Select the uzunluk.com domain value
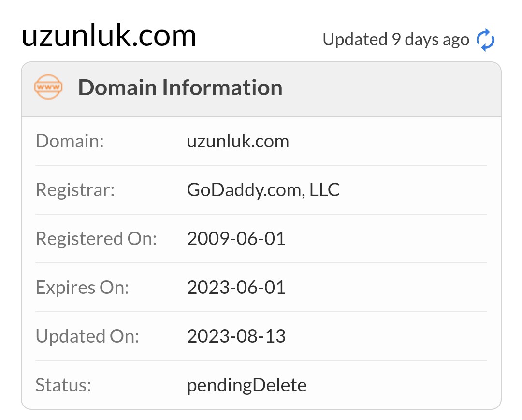This screenshot has width=522, height=420. tap(238, 141)
